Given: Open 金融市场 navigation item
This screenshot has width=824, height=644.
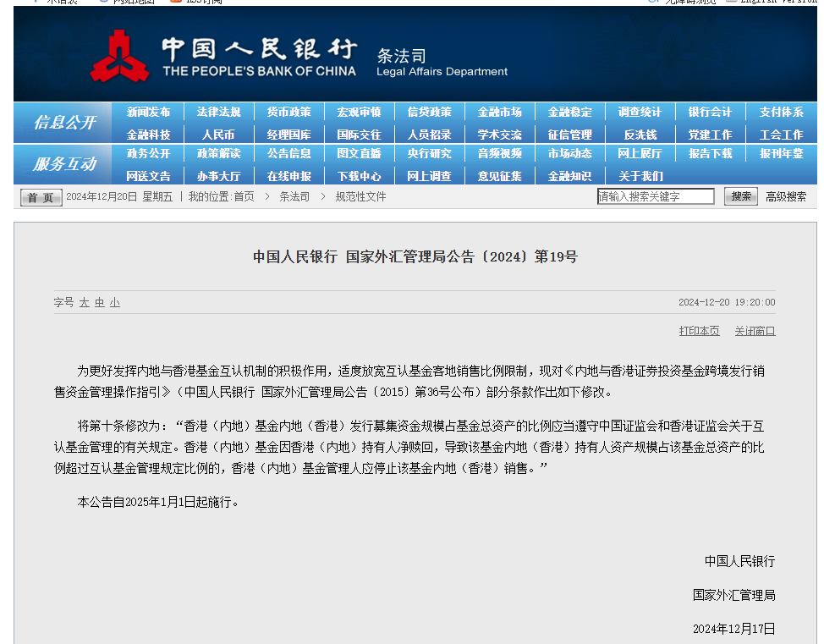Looking at the screenshot, I should 499,112.
